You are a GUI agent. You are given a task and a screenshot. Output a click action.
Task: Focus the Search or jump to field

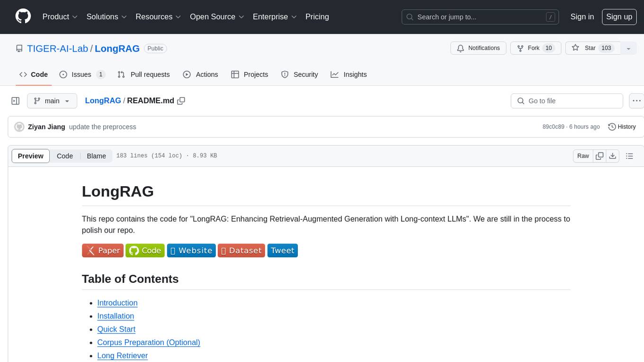480,17
